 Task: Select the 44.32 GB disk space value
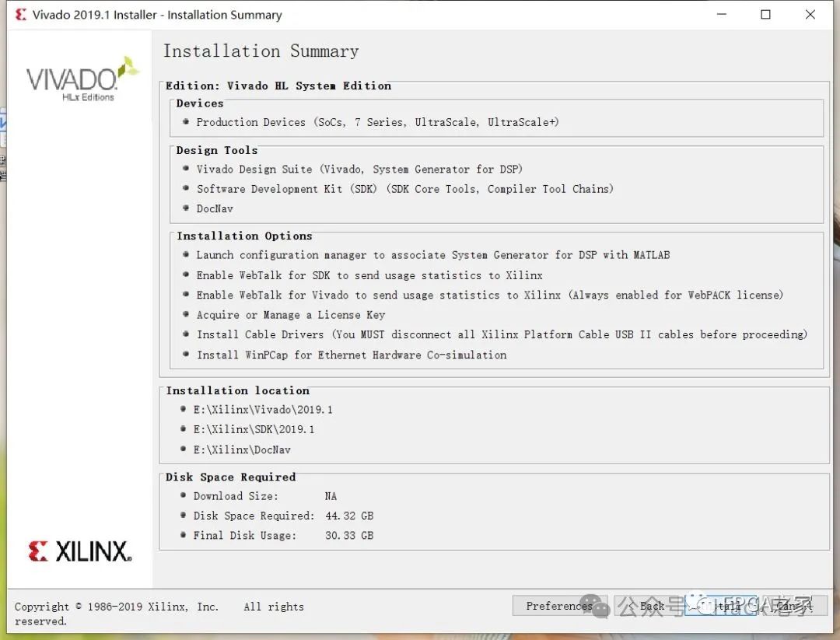pos(349,516)
